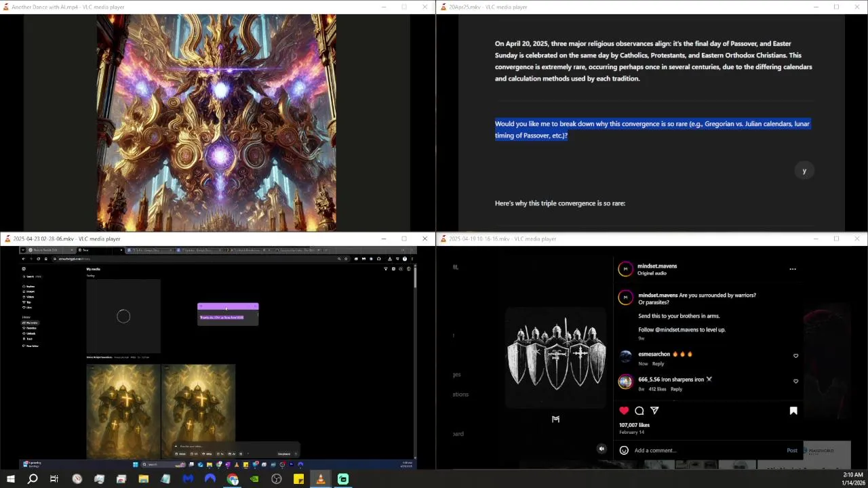Click the purple header of the small popup note

[228, 307]
